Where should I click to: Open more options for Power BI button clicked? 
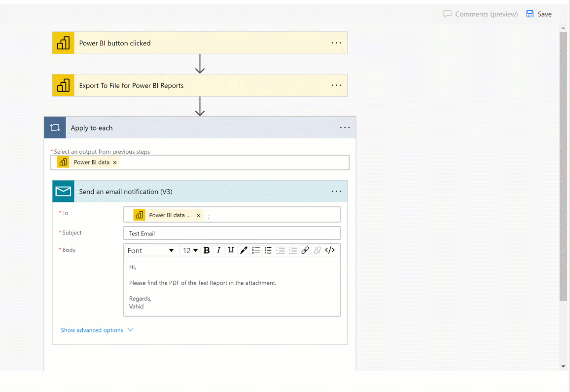coord(336,43)
